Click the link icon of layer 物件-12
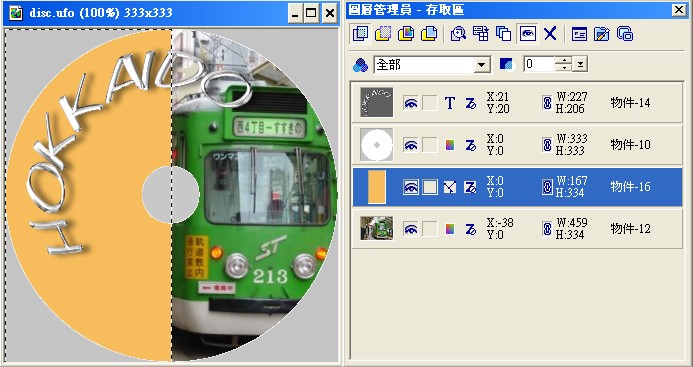693x367 pixels. 547,229
